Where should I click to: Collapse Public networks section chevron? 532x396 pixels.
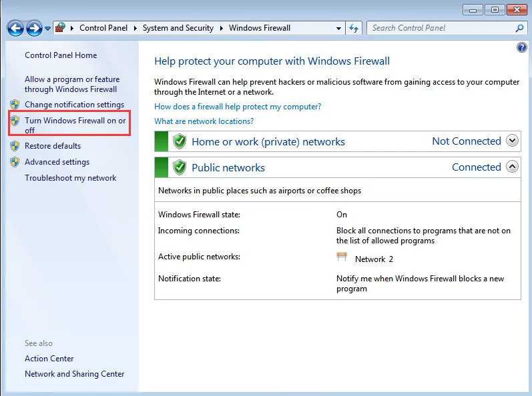513,166
